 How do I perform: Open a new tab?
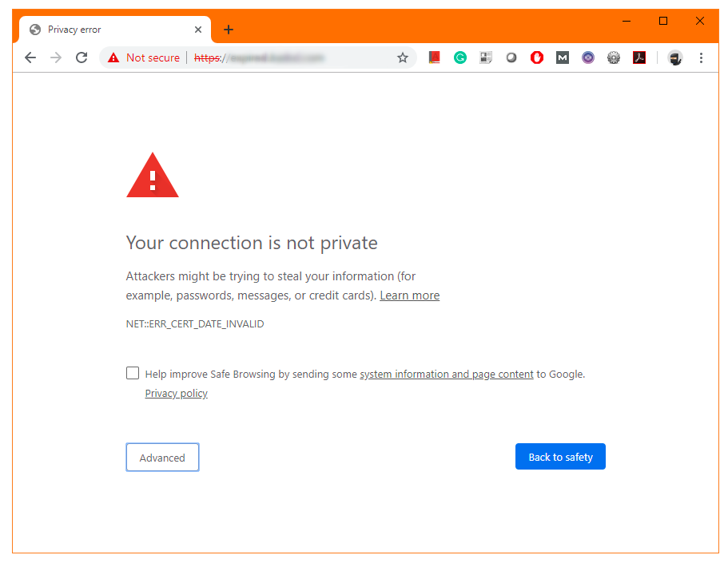tap(229, 30)
